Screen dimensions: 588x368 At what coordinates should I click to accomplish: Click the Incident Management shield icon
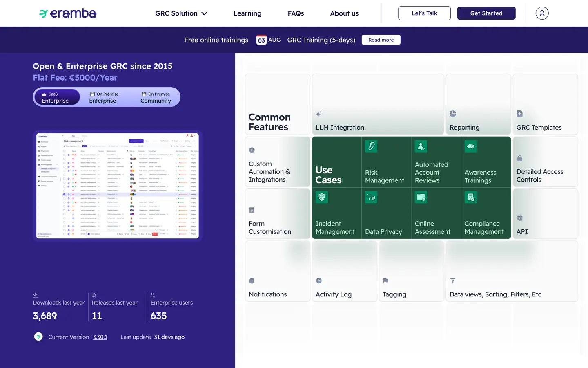pos(322,197)
